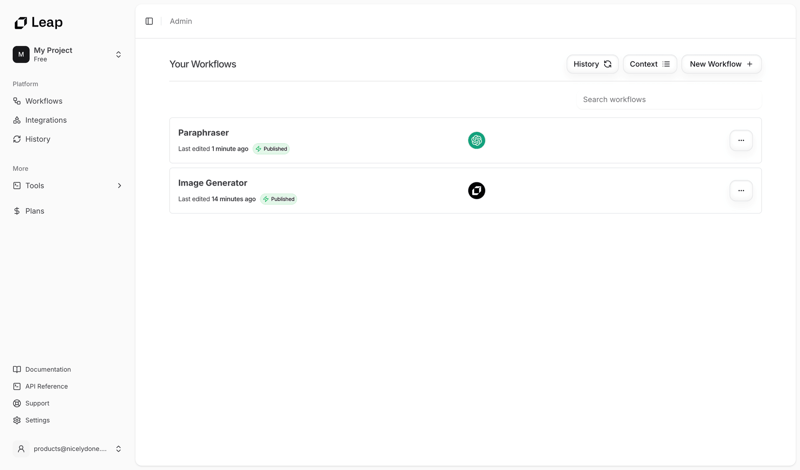Click the list icon in Context button
The image size is (800, 470).
[x=666, y=64]
